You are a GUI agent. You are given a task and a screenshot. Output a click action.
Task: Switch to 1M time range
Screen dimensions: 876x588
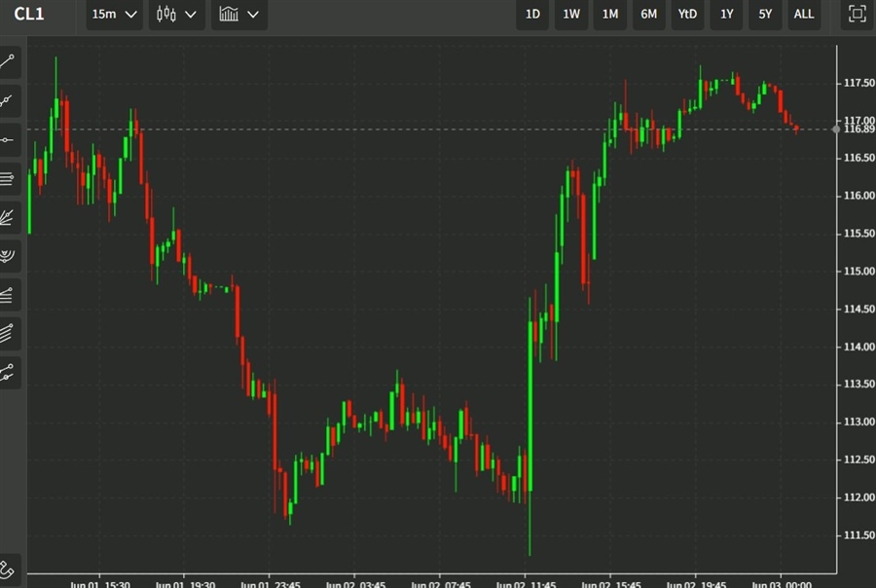pos(610,15)
